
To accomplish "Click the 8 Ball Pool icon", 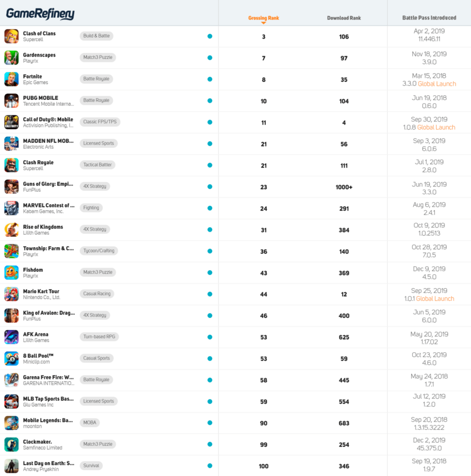I will pyautogui.click(x=11, y=358).
